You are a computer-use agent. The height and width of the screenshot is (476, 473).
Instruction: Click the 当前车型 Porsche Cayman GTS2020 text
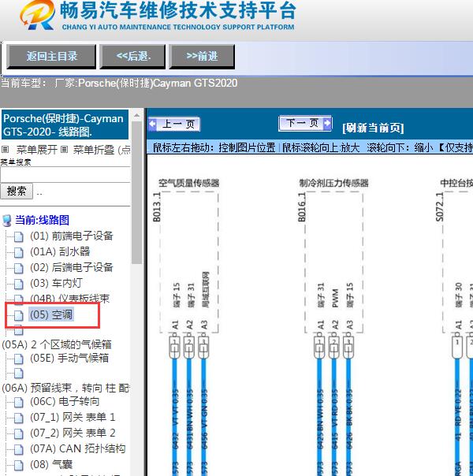coord(119,84)
